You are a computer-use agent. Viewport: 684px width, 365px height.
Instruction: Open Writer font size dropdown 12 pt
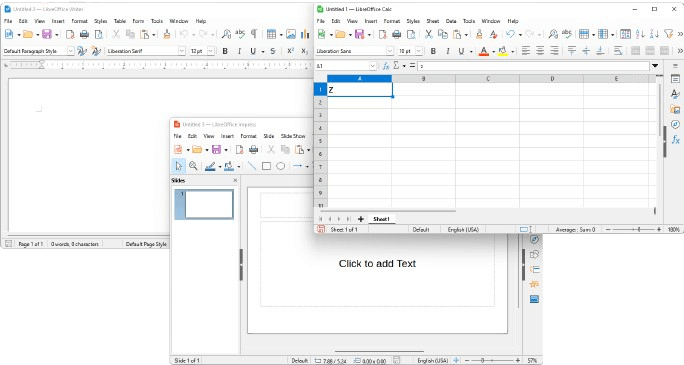(x=210, y=51)
